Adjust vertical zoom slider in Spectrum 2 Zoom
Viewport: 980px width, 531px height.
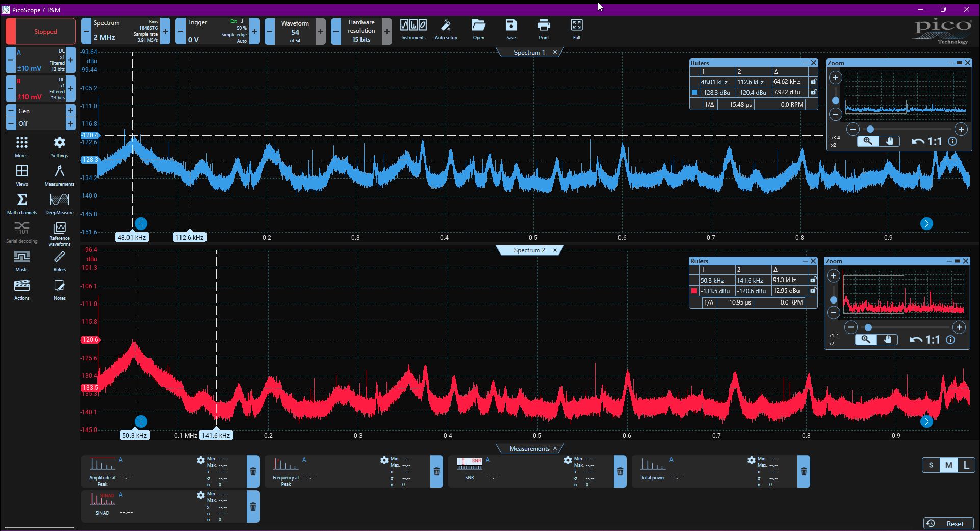pos(834,300)
